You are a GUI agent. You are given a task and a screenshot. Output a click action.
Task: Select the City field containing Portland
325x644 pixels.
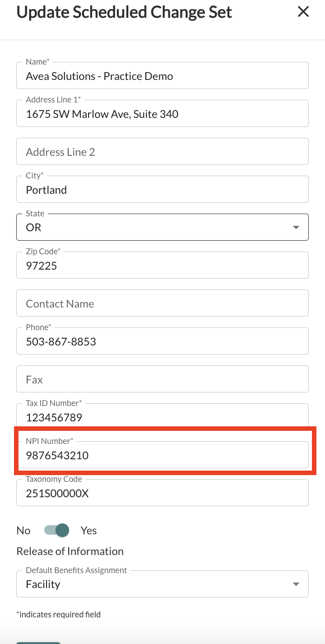[162, 190]
